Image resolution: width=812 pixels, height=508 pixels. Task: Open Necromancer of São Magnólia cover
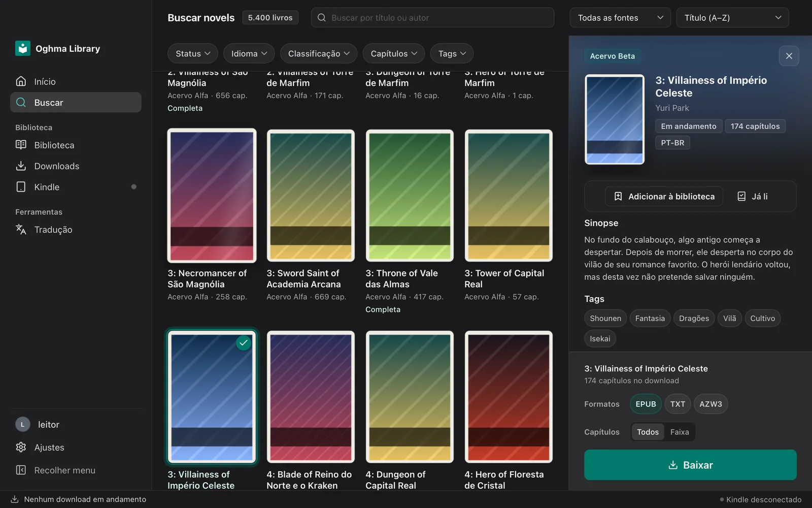212,196
